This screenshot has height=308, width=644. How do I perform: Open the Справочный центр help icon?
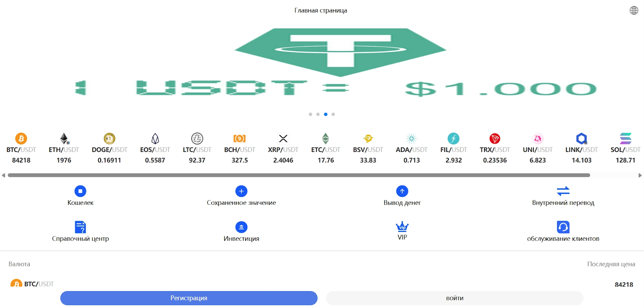pos(80,227)
